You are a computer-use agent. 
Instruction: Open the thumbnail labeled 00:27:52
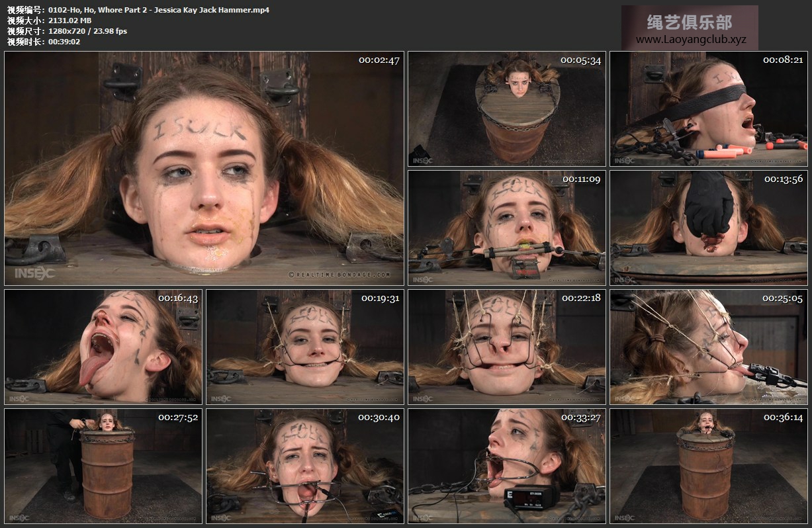(x=103, y=465)
